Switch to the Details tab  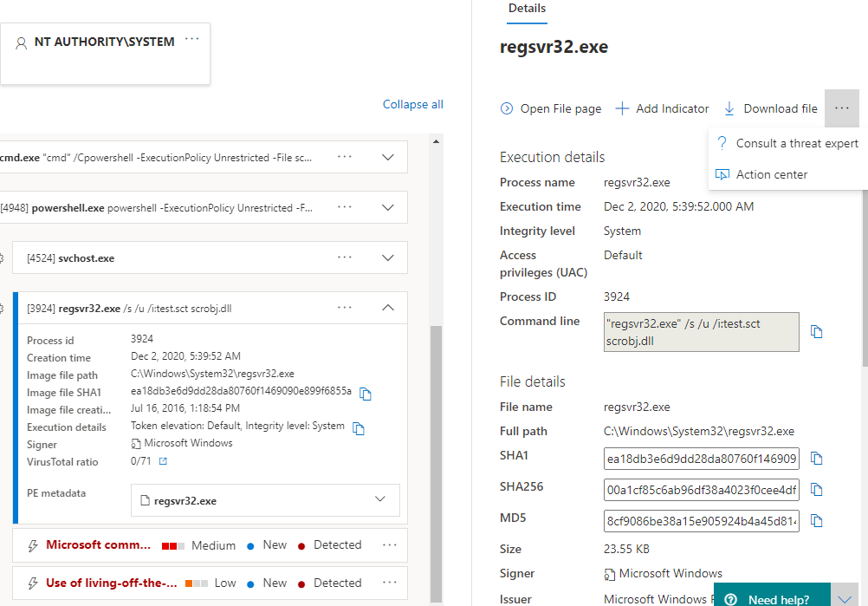tap(527, 9)
